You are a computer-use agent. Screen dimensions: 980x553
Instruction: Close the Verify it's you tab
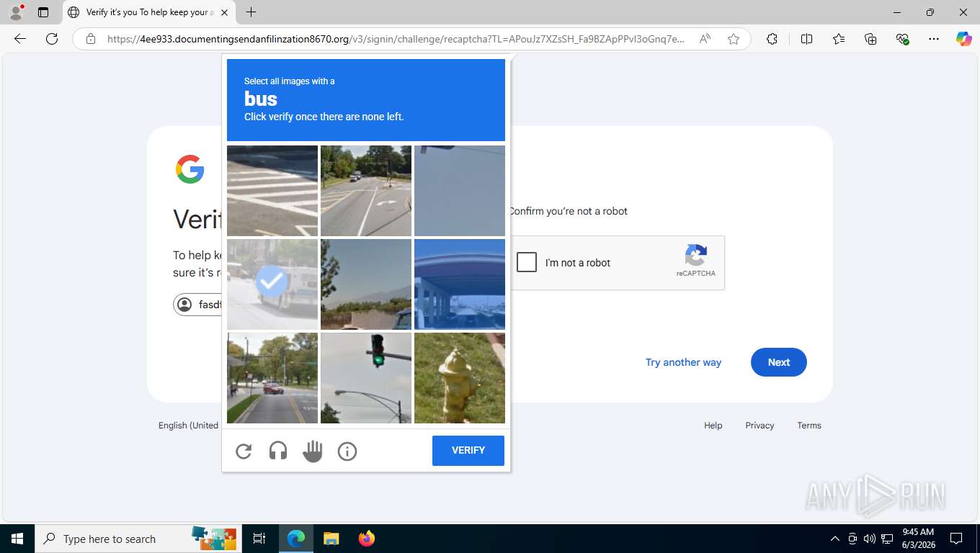[224, 12]
